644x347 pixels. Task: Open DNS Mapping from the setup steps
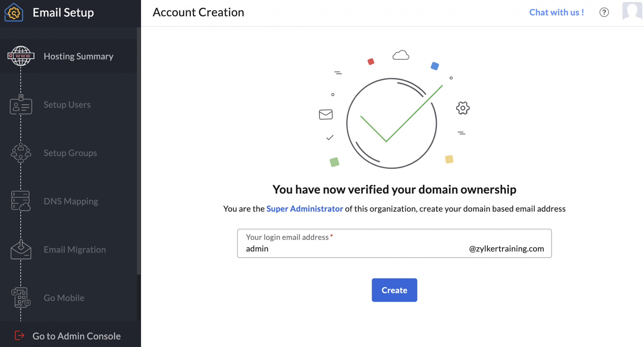click(x=71, y=201)
